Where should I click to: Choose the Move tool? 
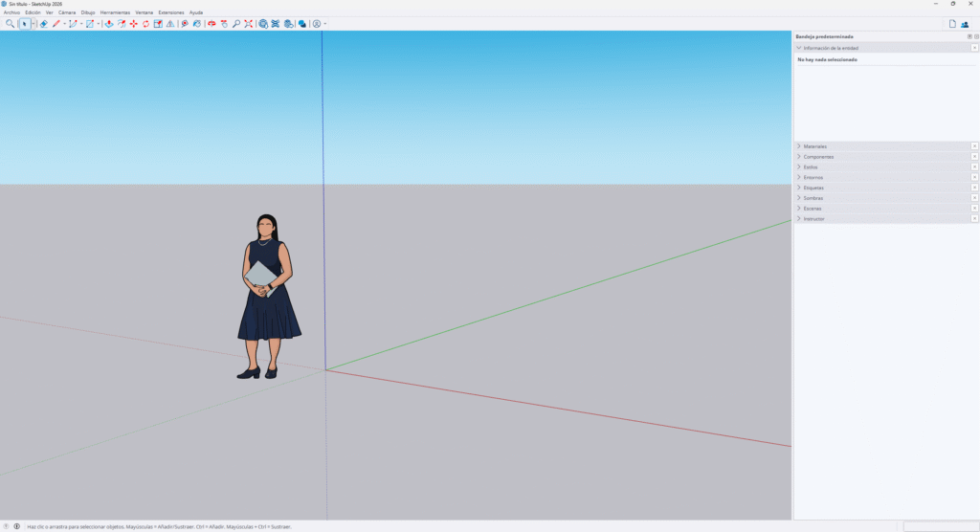click(133, 23)
